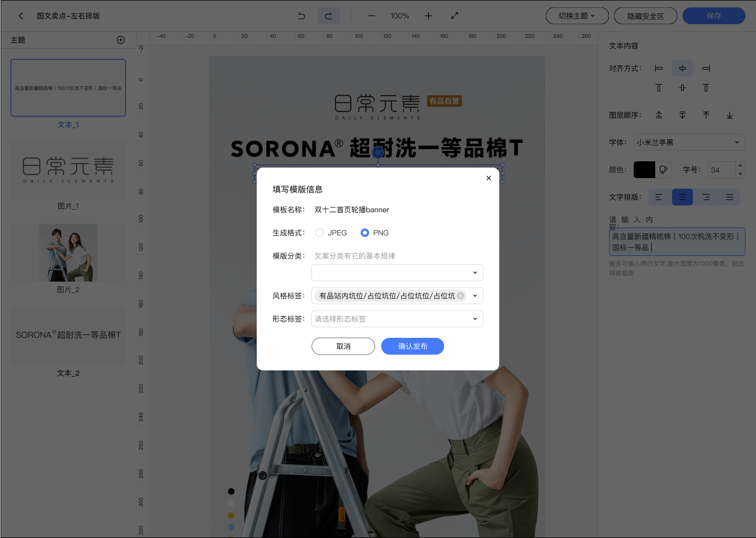Click the 有品自营 badge on canvas
756x538 pixels.
tap(445, 101)
